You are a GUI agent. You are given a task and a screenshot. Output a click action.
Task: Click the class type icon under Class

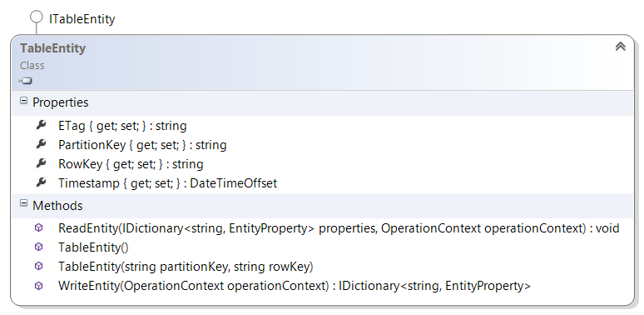pyautogui.click(x=26, y=81)
